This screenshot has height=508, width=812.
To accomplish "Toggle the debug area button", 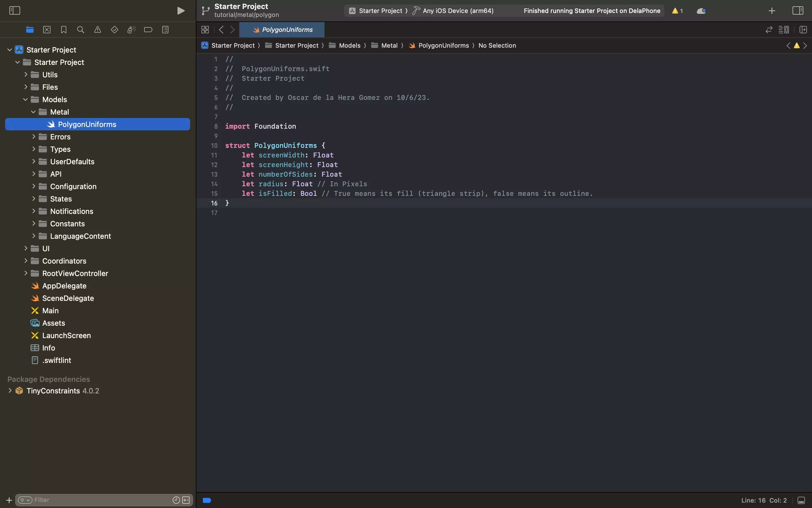I will [x=801, y=500].
